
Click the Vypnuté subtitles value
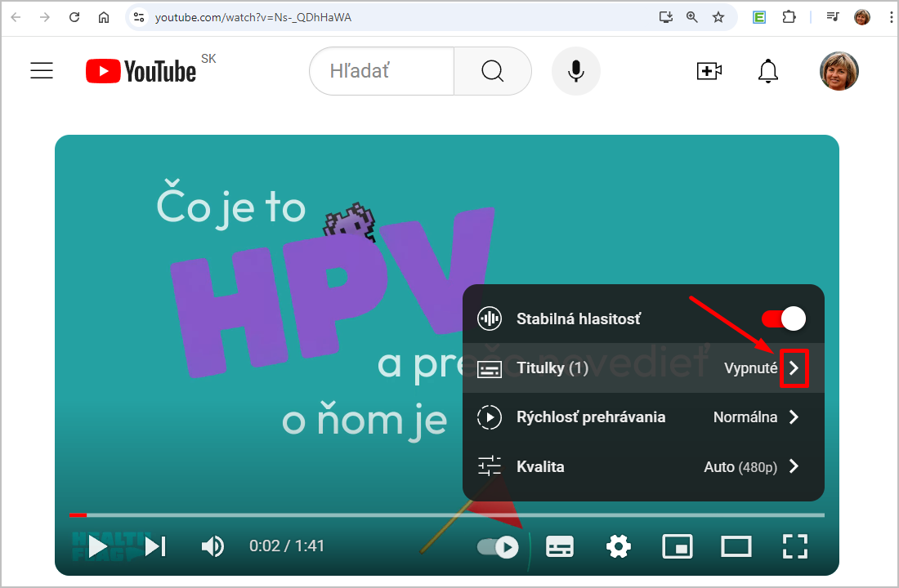click(x=750, y=368)
